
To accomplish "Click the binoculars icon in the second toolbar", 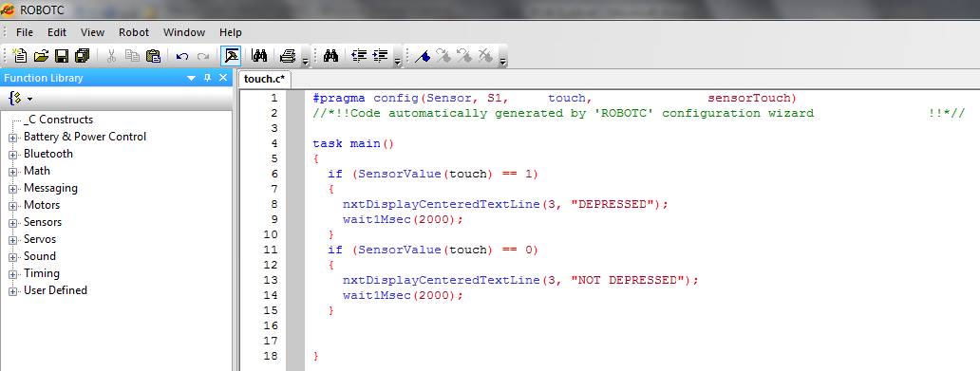I will 330,56.
